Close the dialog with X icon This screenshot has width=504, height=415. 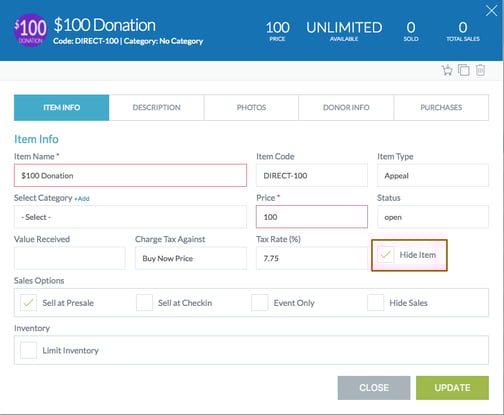pyautogui.click(x=491, y=11)
